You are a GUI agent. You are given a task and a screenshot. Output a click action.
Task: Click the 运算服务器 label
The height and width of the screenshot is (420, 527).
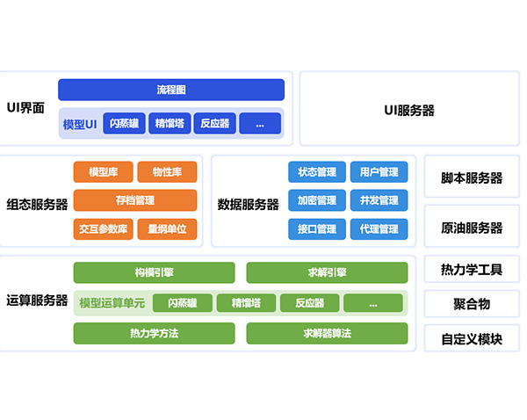pos(37,301)
